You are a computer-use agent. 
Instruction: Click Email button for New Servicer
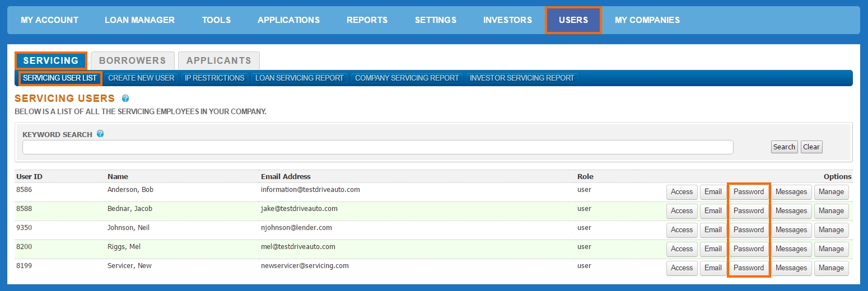coord(713,268)
